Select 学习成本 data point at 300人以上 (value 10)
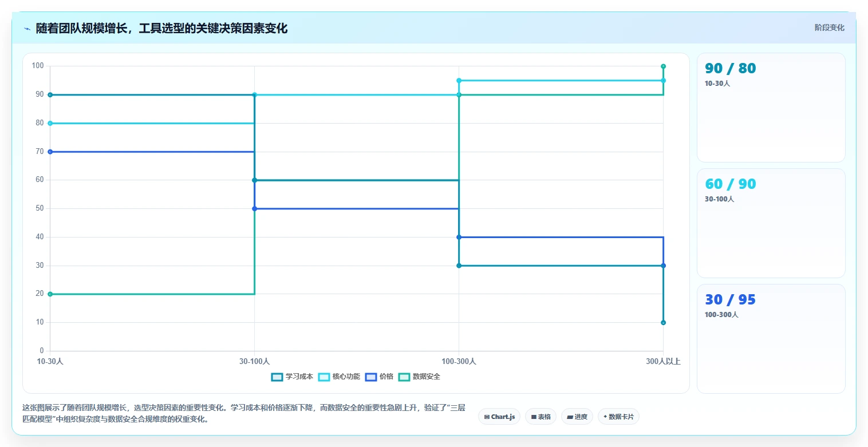Image resolution: width=868 pixels, height=447 pixels. pos(663,323)
